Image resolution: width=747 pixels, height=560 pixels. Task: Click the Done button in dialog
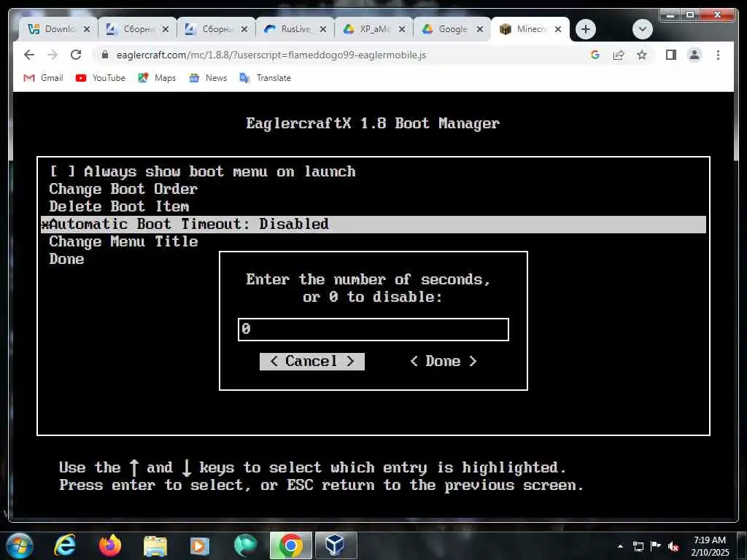(444, 362)
